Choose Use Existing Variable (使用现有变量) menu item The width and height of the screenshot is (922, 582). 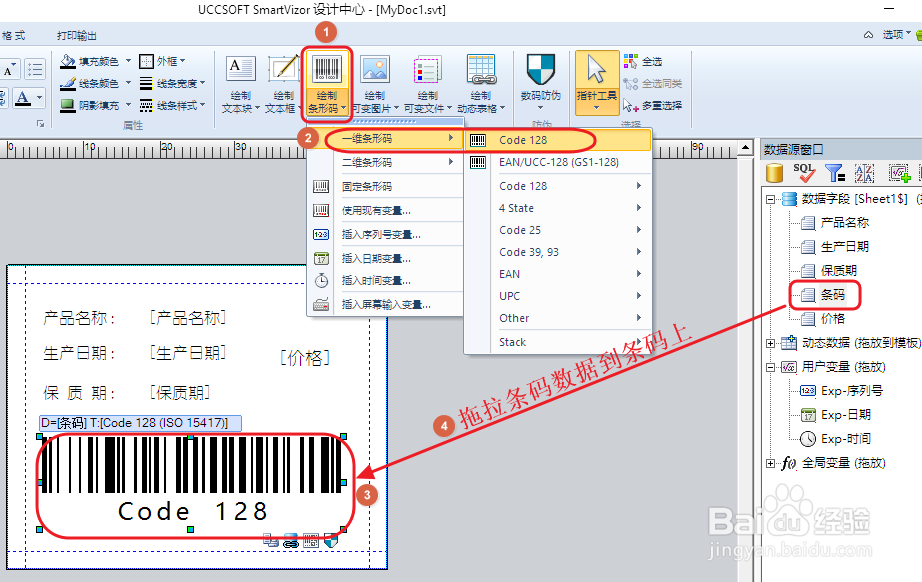[x=386, y=210]
